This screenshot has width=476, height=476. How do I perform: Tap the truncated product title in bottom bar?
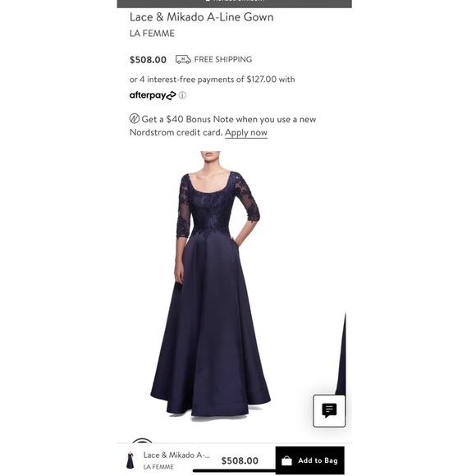pos(176,455)
